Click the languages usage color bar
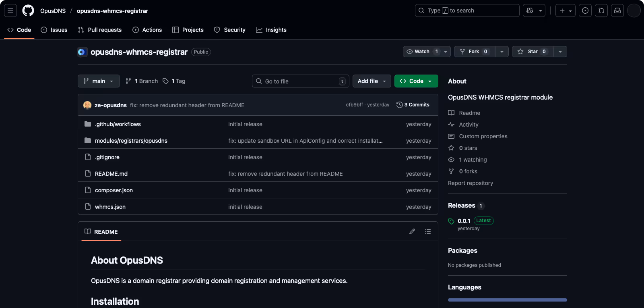 click(x=508, y=300)
